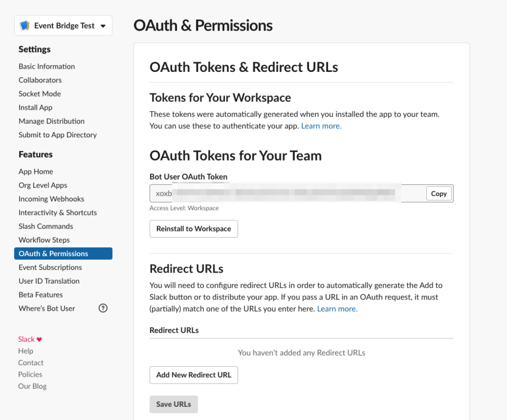The width and height of the screenshot is (507, 420).
Task: Click the Slack heart icon in the footer
Action: pyautogui.click(x=39, y=339)
